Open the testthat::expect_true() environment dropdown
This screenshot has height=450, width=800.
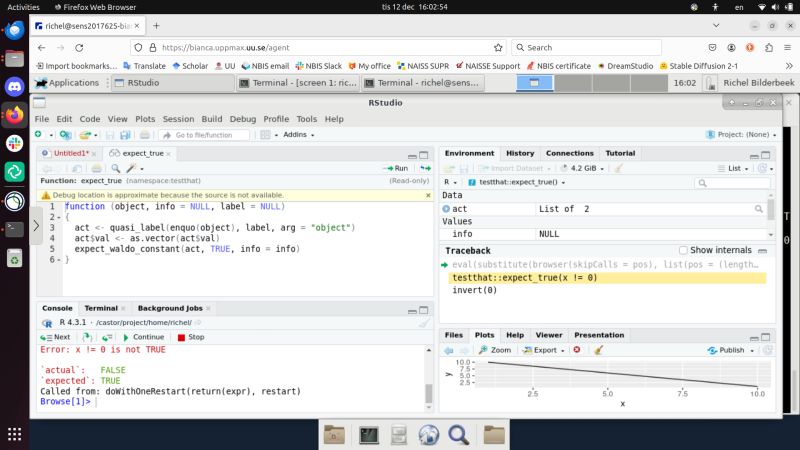point(517,182)
